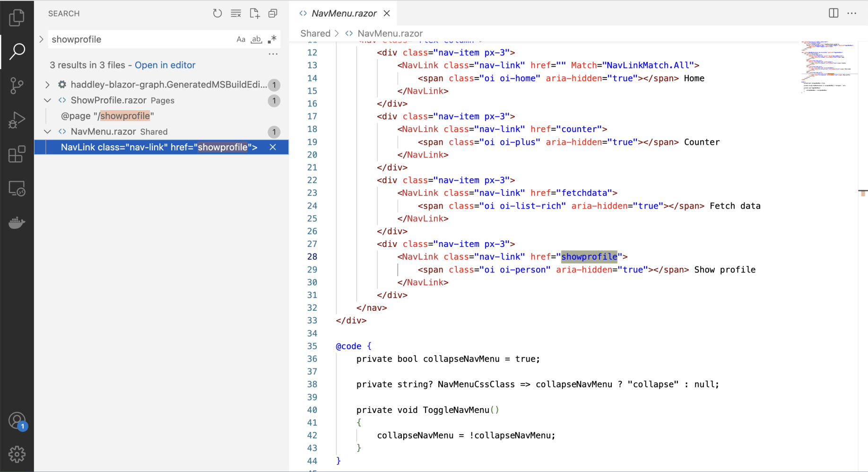Screen dimensions: 868x472
Task: Toggle Match Whole Word search option
Action: tap(256, 39)
